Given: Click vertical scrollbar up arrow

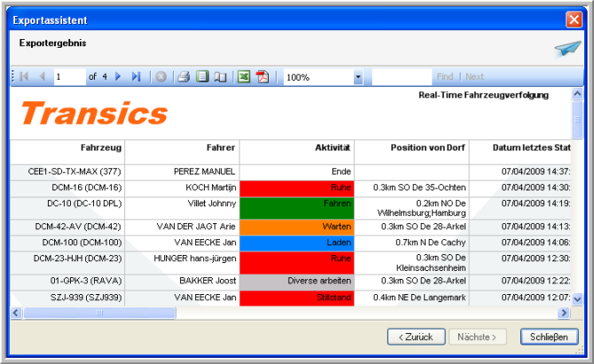Looking at the screenshot, I should [577, 94].
